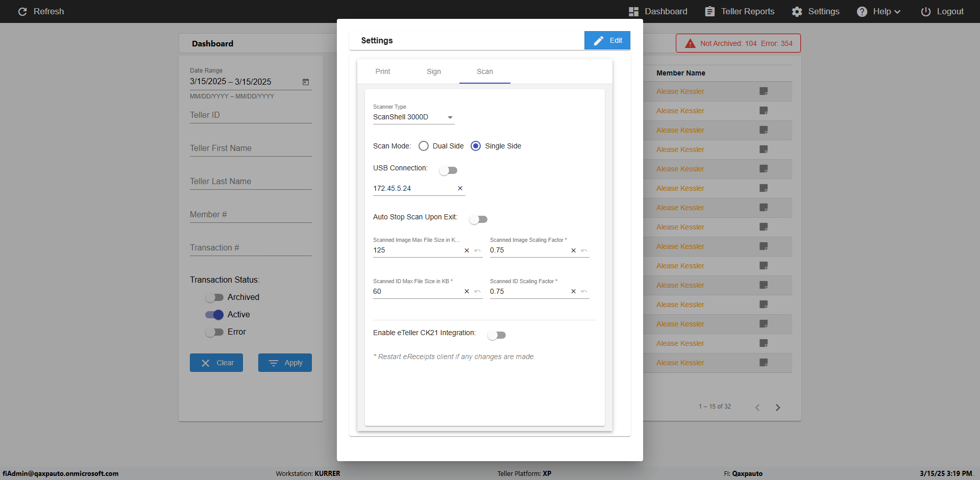Turn off the Active transaction status
The height and width of the screenshot is (480, 980).
pos(214,315)
